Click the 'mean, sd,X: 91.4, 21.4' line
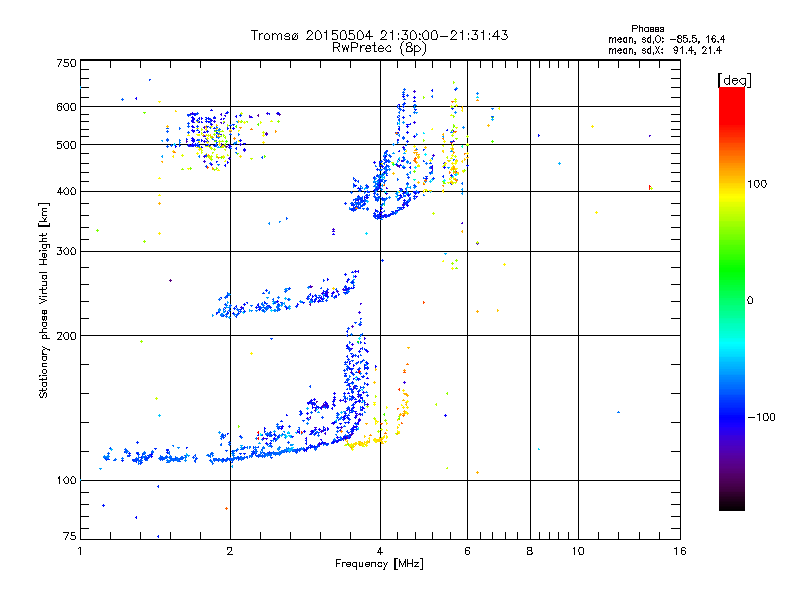Viewport: 800px width, 600px height. 665,50
